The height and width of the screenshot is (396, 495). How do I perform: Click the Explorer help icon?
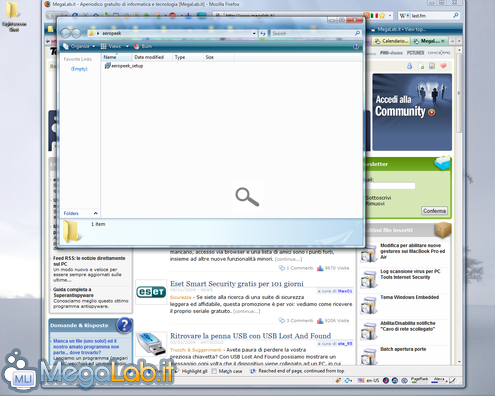pos(356,47)
